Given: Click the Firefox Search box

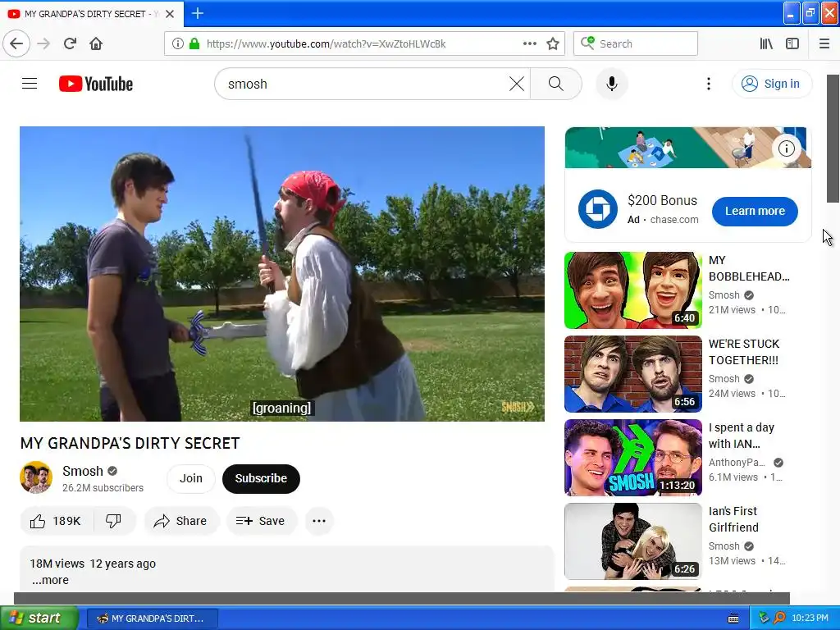Looking at the screenshot, I should click(x=636, y=43).
